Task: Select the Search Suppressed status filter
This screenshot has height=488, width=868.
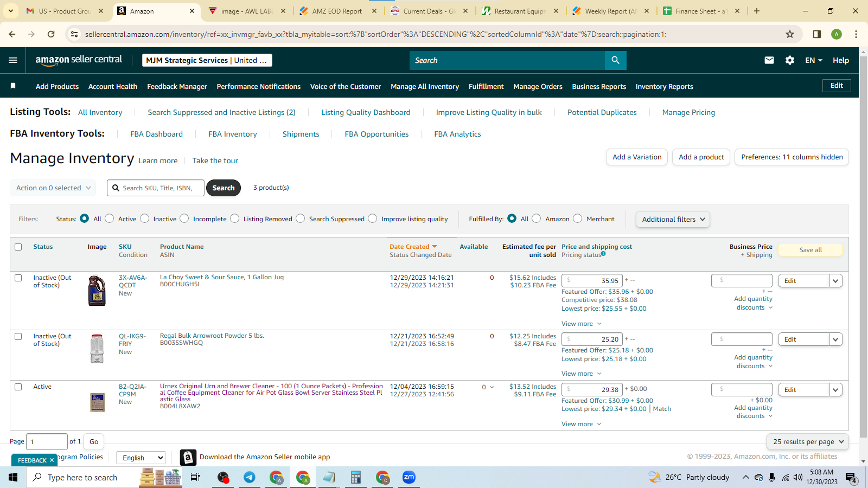Action: click(301, 218)
